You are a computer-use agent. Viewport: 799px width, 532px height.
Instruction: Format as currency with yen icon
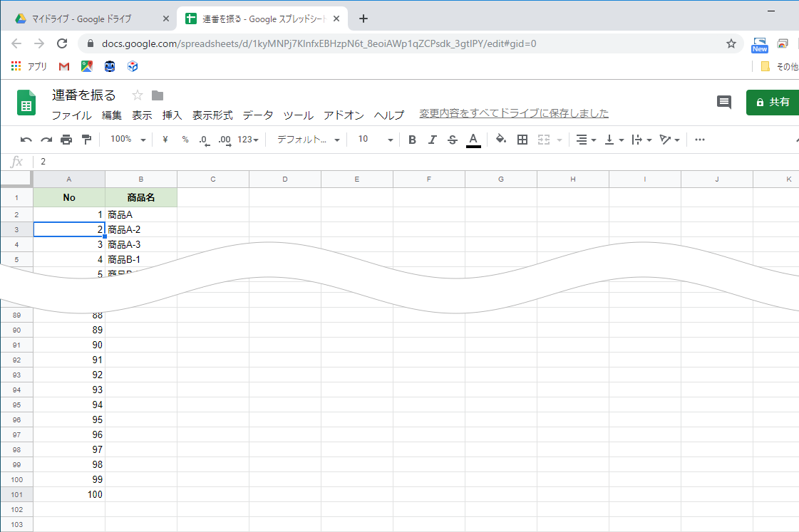[x=165, y=140]
